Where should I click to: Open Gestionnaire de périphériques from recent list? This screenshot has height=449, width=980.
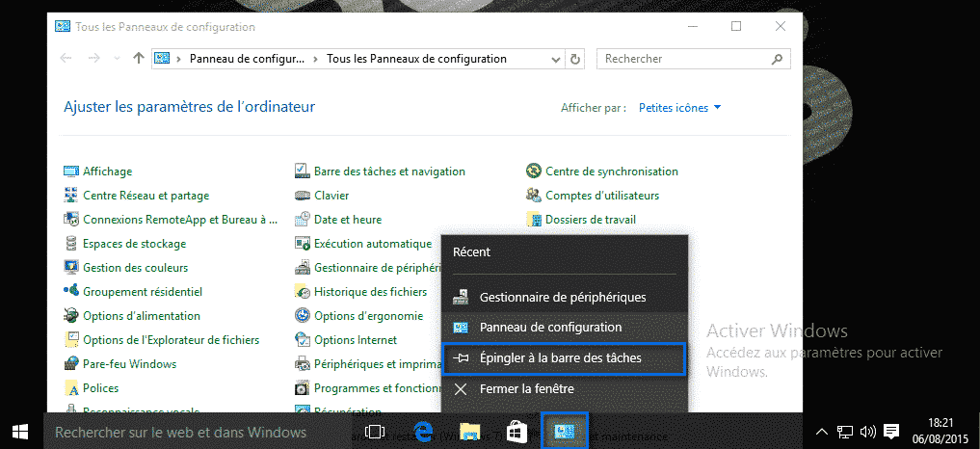(x=563, y=298)
